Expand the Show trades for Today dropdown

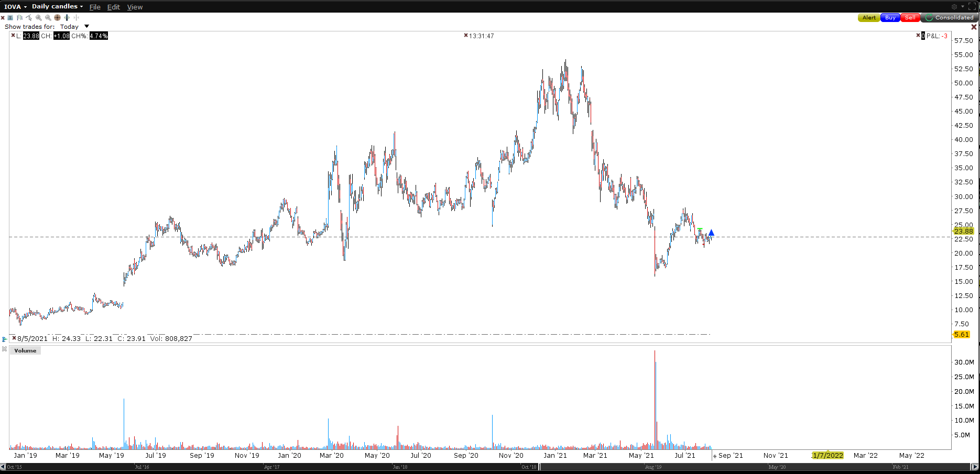pyautogui.click(x=87, y=26)
